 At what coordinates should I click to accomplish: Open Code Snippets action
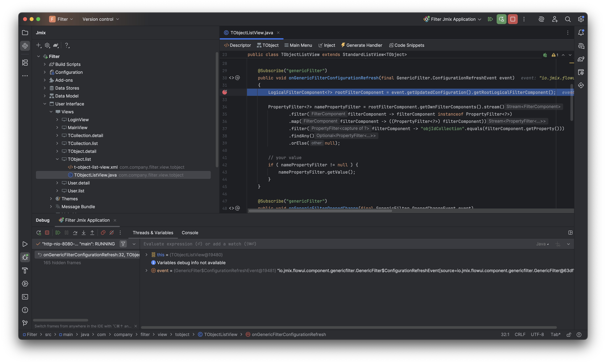pyautogui.click(x=407, y=45)
